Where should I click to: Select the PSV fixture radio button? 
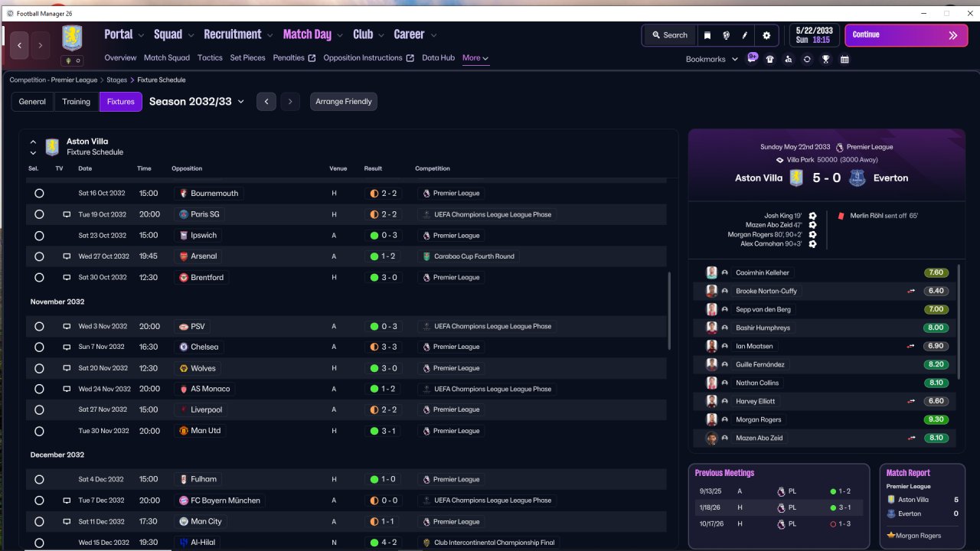tap(39, 327)
